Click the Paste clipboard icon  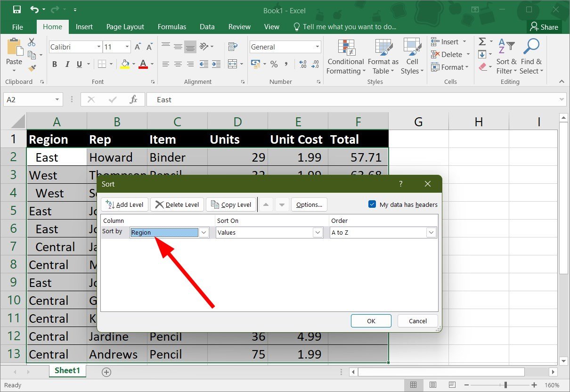coord(14,47)
